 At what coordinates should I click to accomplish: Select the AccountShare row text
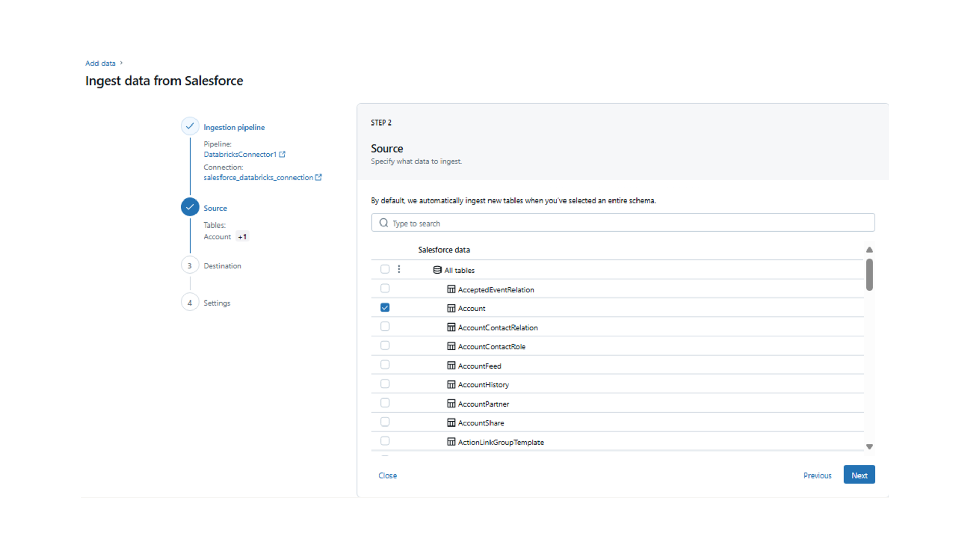tap(481, 423)
